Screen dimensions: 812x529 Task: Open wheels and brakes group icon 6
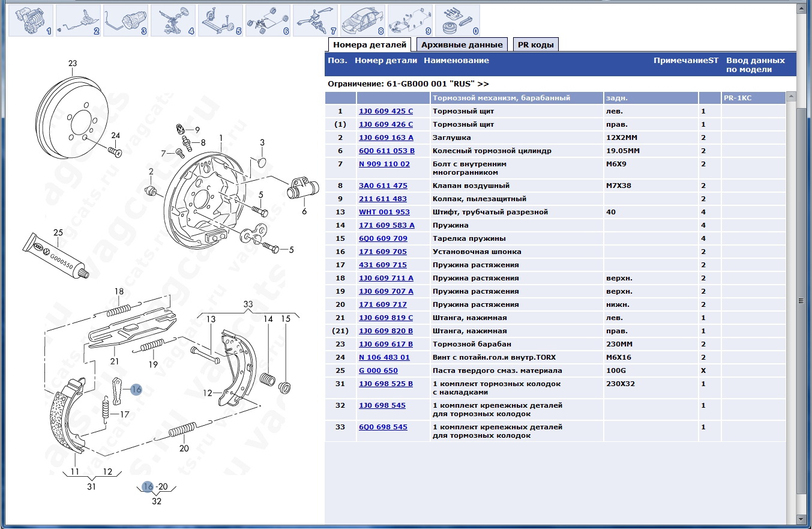pyautogui.click(x=268, y=20)
